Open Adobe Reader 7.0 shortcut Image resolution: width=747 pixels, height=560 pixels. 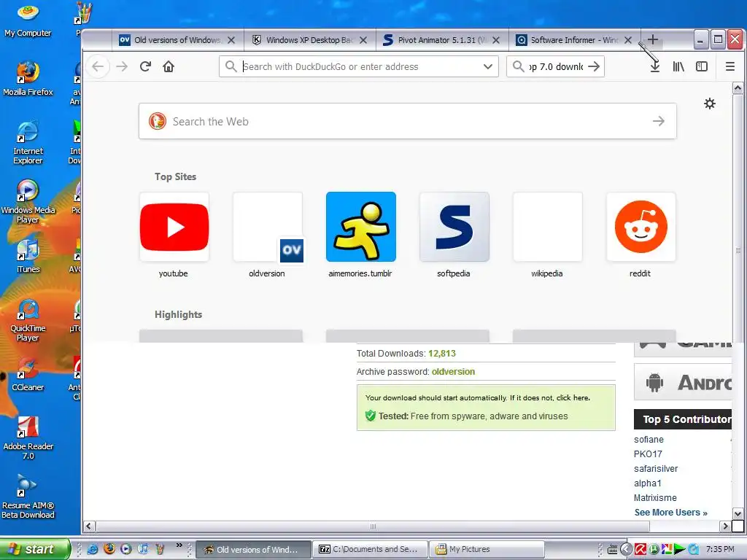coord(28,437)
